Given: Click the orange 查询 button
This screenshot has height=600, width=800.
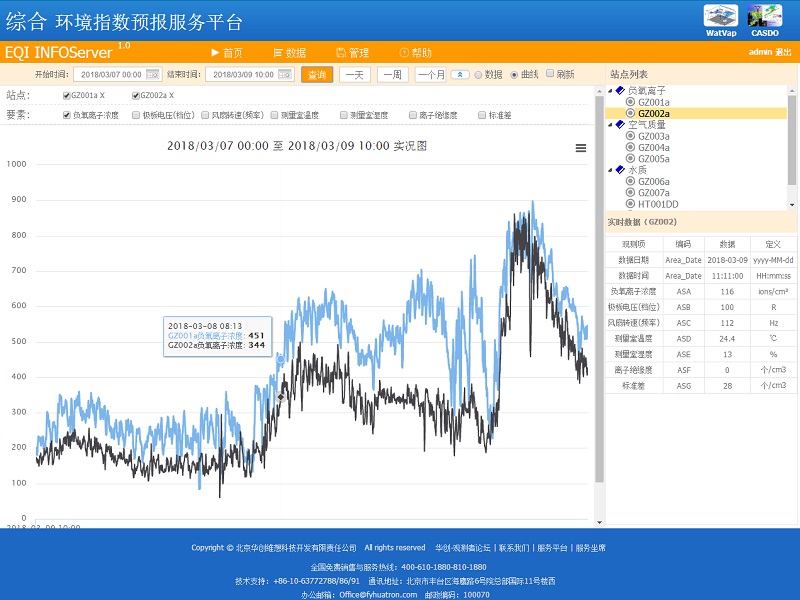Looking at the screenshot, I should [317, 74].
